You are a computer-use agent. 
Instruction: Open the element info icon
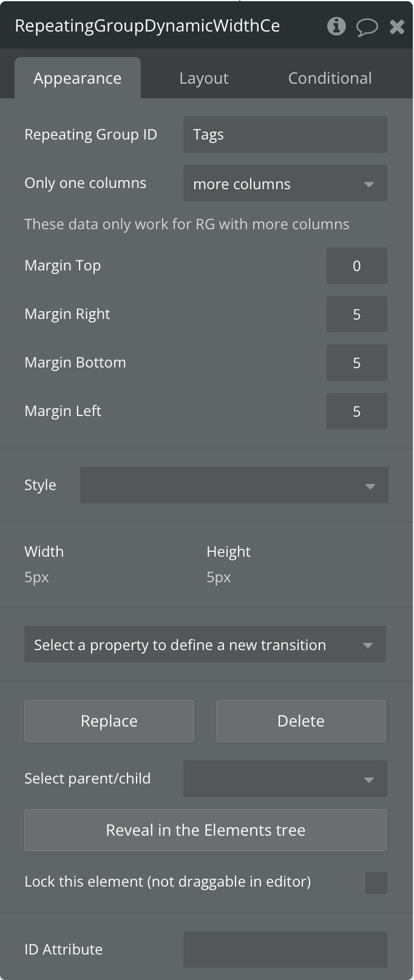coord(336,26)
